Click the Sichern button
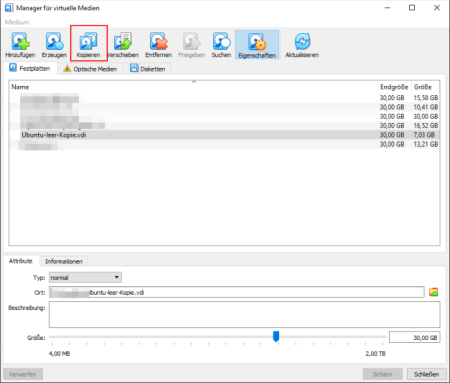This screenshot has height=383, width=450. (383, 374)
